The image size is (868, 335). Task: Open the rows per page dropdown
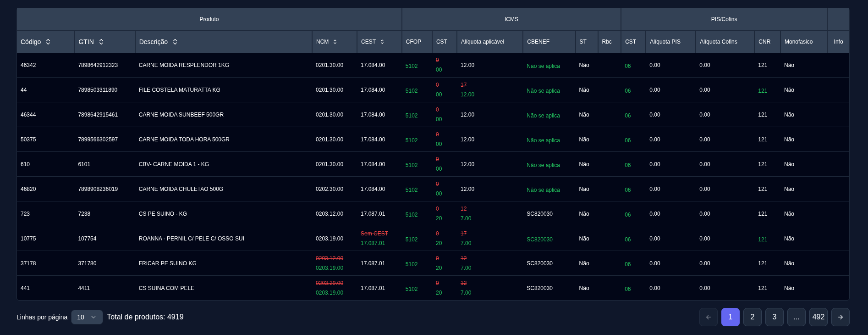[87, 317]
